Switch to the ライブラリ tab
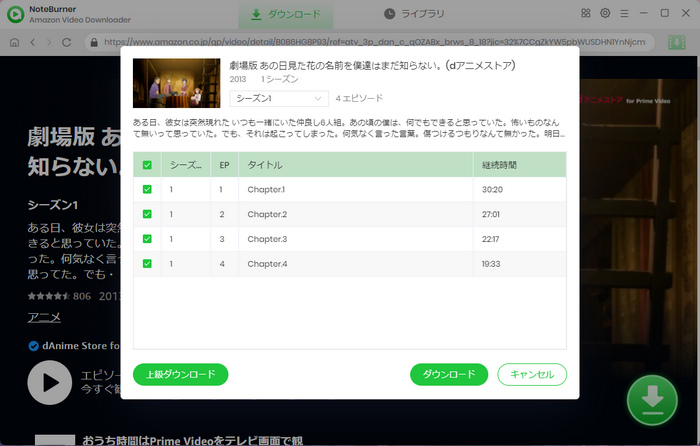700x446 pixels. 414,14
